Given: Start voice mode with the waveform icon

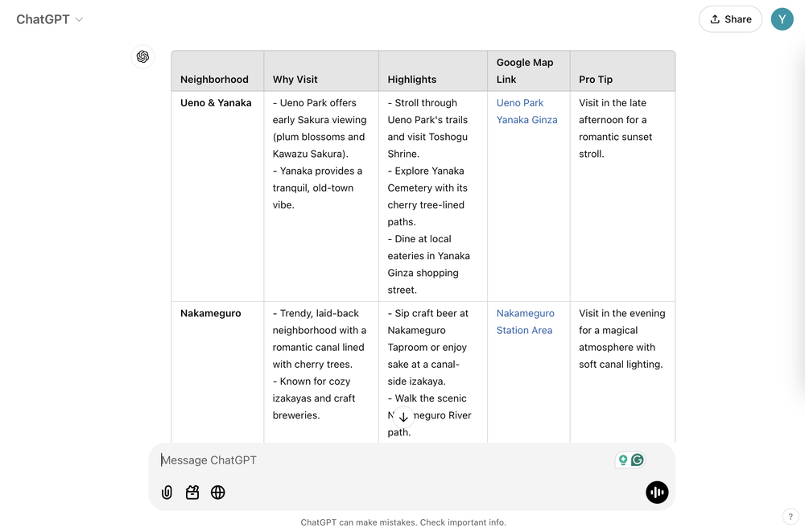Looking at the screenshot, I should pyautogui.click(x=657, y=492).
